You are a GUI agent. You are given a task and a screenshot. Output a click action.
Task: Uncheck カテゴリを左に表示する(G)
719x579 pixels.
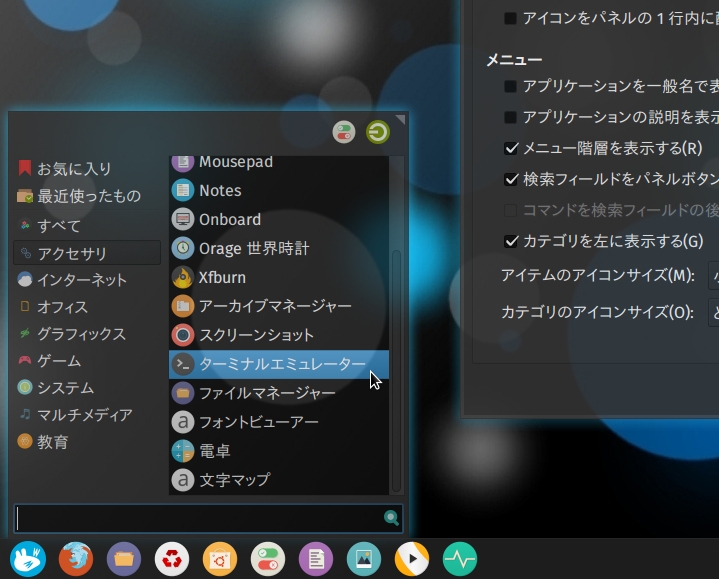pyautogui.click(x=511, y=241)
